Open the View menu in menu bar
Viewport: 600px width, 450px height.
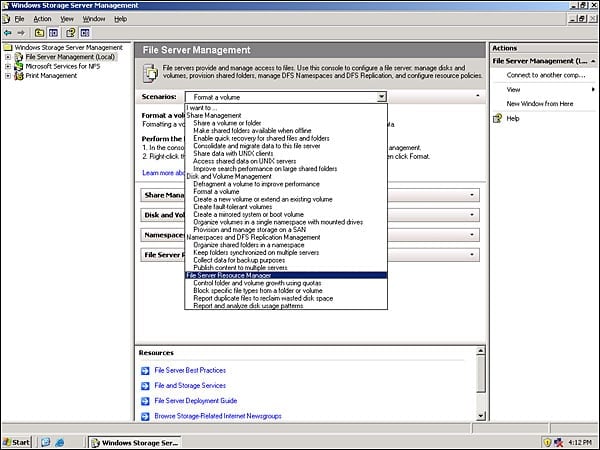coord(67,19)
